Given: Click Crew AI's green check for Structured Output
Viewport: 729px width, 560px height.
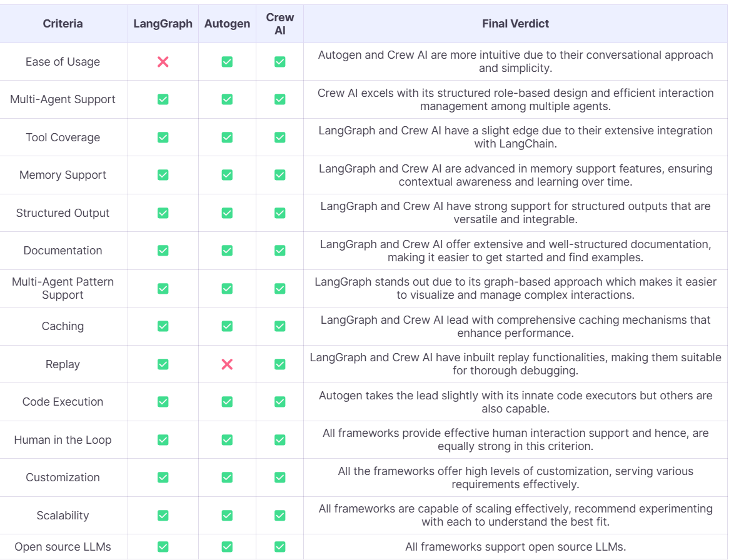Looking at the screenshot, I should coord(280,213).
